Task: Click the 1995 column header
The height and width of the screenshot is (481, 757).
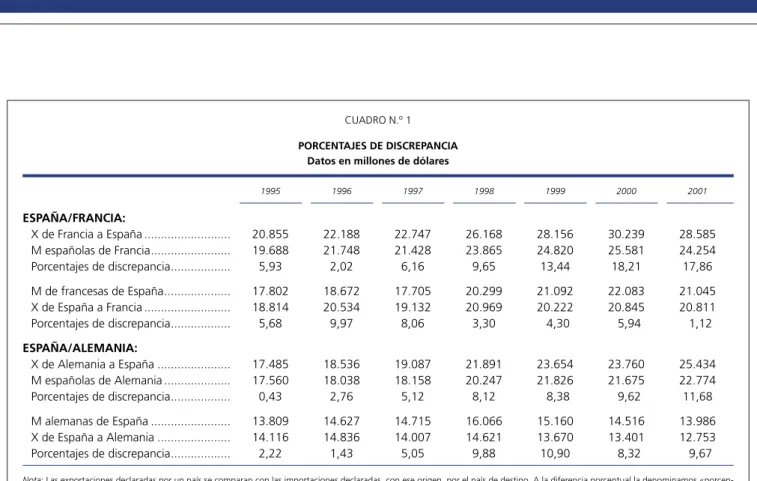Action: 270,191
